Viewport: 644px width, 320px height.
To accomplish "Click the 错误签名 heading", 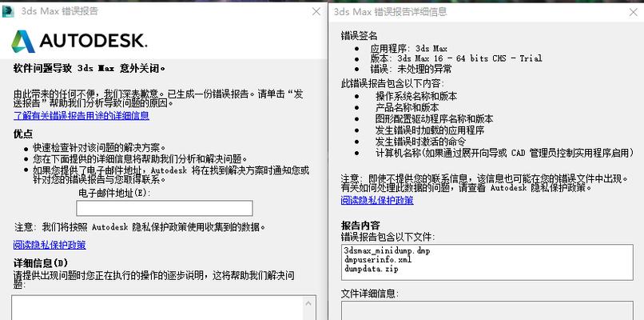I will [x=359, y=36].
